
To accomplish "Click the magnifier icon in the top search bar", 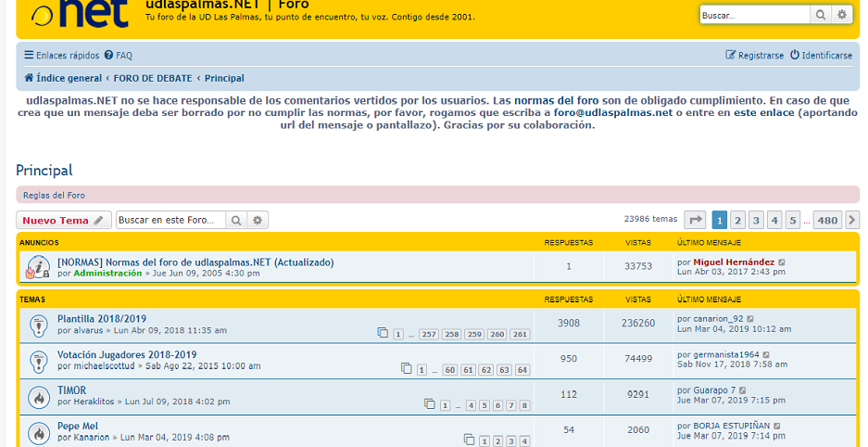I will tap(821, 15).
